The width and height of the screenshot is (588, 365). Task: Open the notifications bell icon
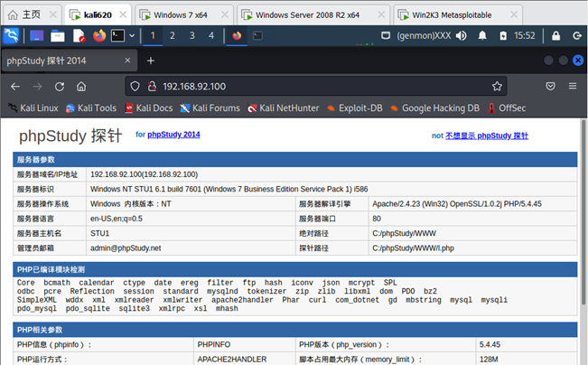click(x=482, y=35)
